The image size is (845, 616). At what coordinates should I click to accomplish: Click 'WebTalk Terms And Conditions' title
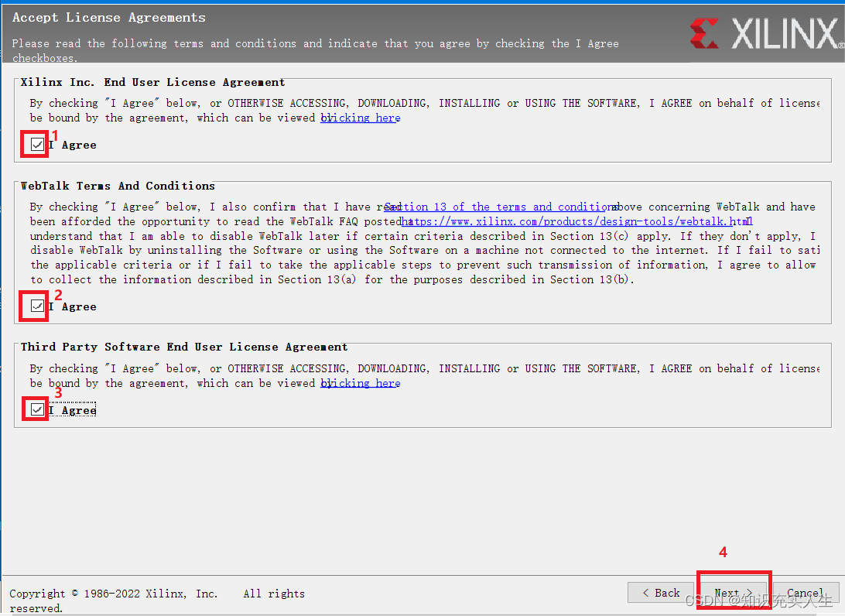click(118, 186)
